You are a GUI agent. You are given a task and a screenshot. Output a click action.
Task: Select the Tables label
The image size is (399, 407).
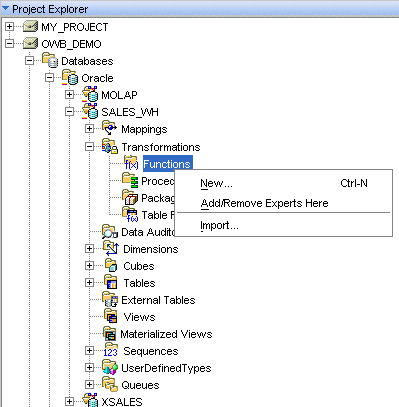(139, 283)
